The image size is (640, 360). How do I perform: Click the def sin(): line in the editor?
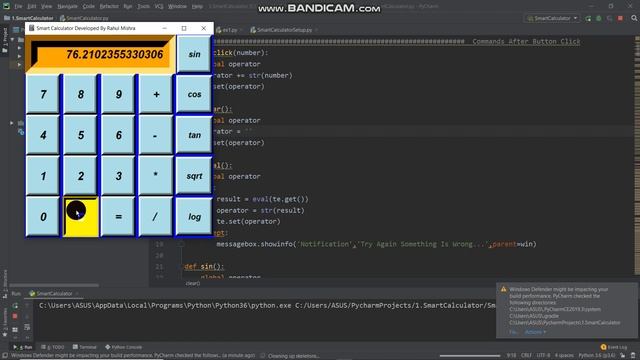click(x=204, y=267)
